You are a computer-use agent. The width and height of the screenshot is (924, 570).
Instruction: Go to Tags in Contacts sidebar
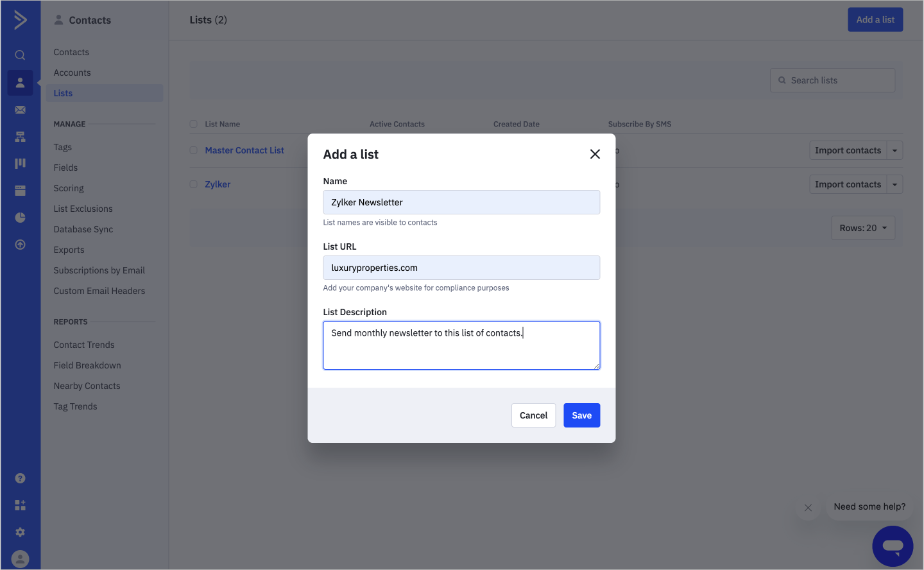63,147
